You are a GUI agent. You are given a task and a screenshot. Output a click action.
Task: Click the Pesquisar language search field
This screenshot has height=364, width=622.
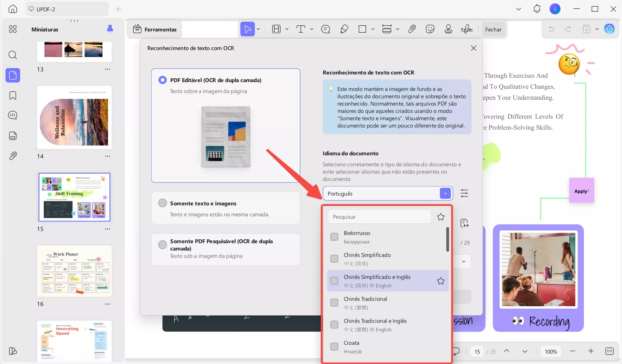379,217
